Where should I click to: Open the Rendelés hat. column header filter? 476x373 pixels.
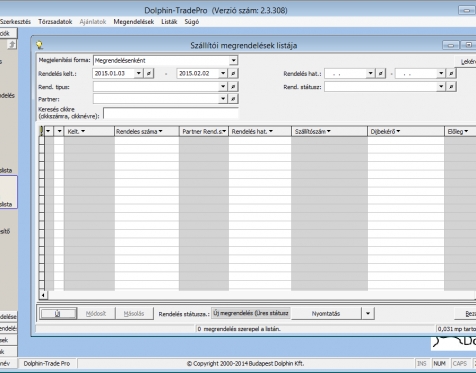pyautogui.click(x=271, y=131)
